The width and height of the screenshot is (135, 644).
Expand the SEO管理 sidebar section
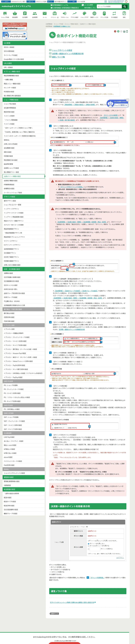tap(24, 43)
